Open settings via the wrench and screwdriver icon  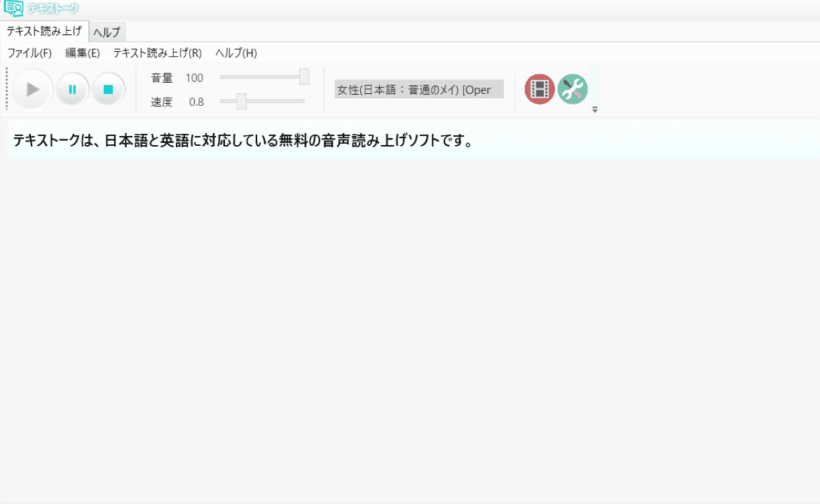(571, 89)
